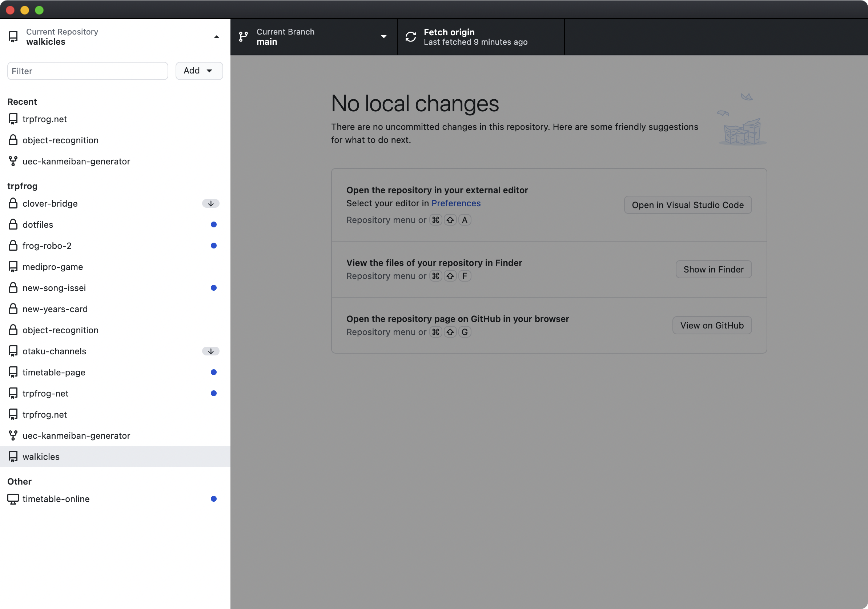868x609 pixels.
Task: Click the fetch origin sync icon
Action: [411, 37]
